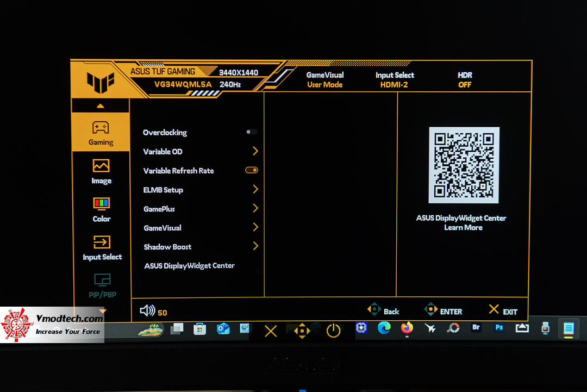The width and height of the screenshot is (587, 392).
Task: Expand the GameVisual submenu arrow
Action: tap(255, 227)
